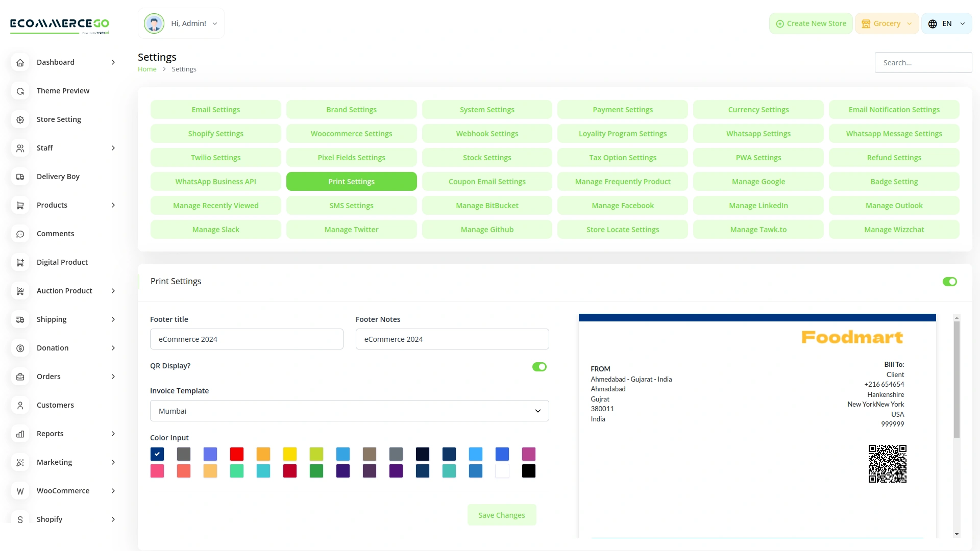The width and height of the screenshot is (980, 551).
Task: Open Home from the breadcrumb
Action: pos(147,69)
